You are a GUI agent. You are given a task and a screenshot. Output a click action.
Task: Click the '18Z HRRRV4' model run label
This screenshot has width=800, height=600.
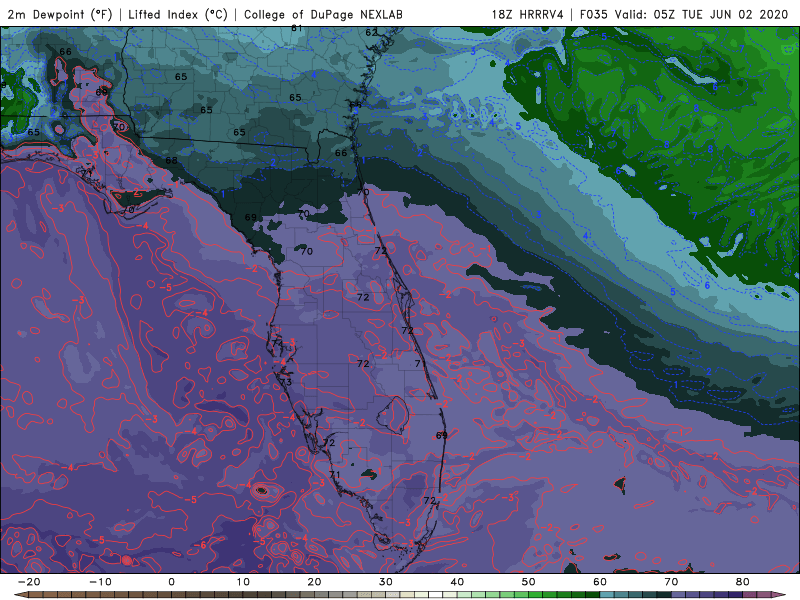tap(527, 14)
